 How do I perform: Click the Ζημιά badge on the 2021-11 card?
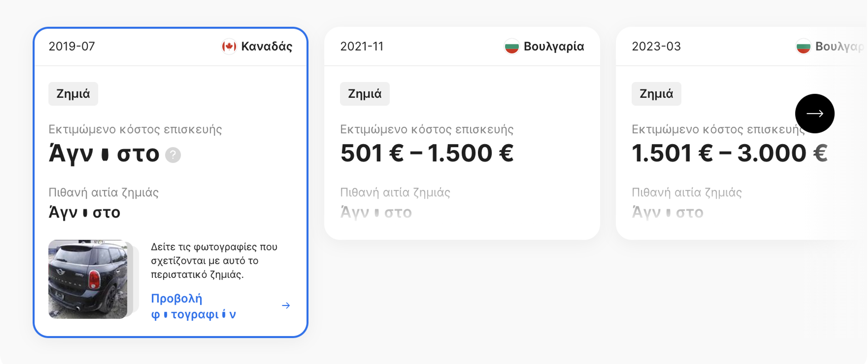coord(365,93)
